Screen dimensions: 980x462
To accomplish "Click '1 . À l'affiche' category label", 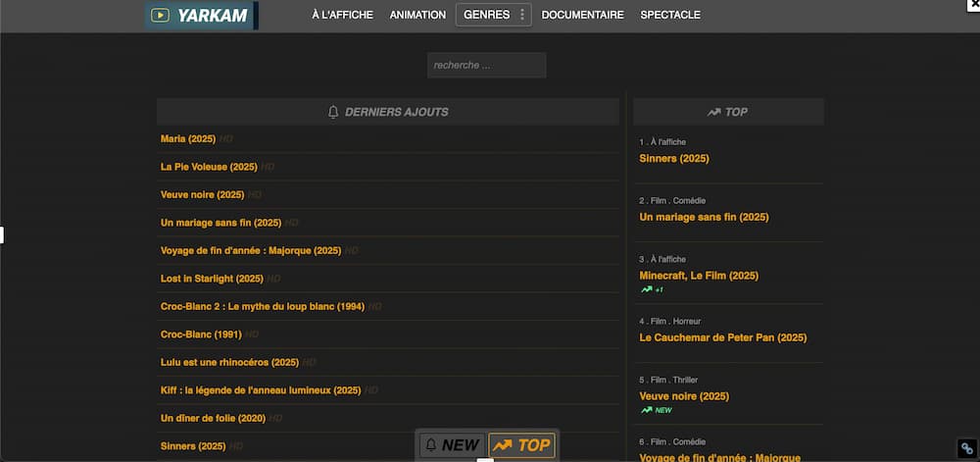I will tap(662, 142).
